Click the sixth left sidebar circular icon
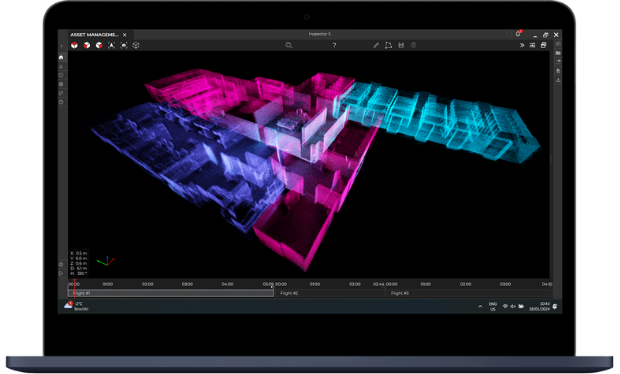The image size is (620, 374). (x=61, y=102)
